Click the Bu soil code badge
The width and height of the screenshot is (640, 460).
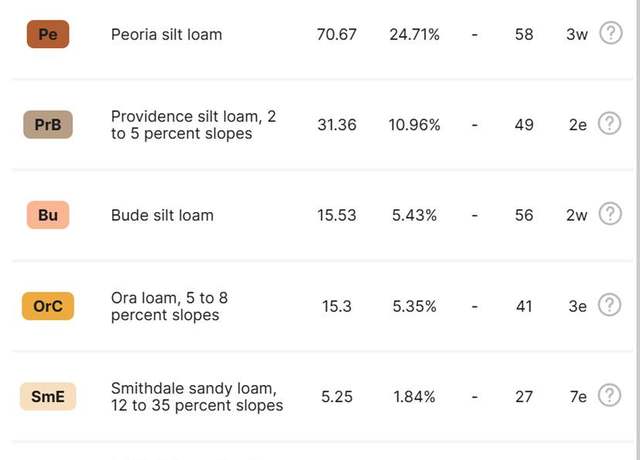(x=48, y=215)
